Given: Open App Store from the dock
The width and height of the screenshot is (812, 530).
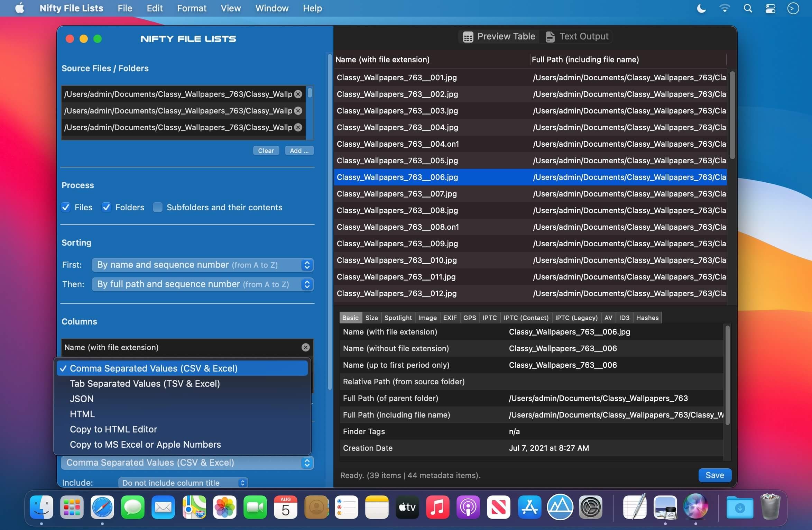Looking at the screenshot, I should [x=529, y=507].
